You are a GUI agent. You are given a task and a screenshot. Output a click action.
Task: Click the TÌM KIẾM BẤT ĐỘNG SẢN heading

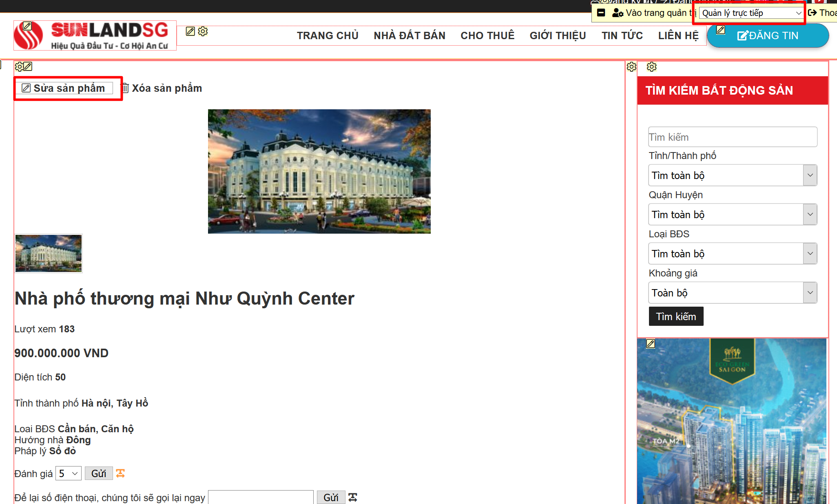pos(719,91)
